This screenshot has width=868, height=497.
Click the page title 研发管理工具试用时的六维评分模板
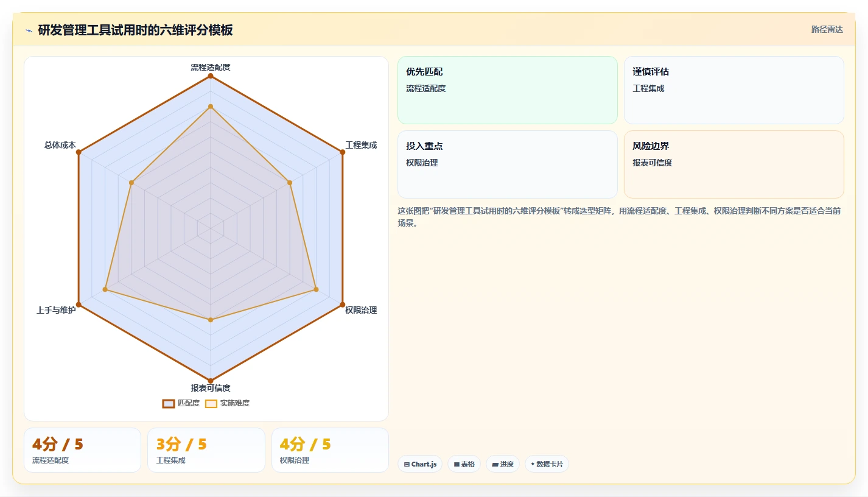135,30
